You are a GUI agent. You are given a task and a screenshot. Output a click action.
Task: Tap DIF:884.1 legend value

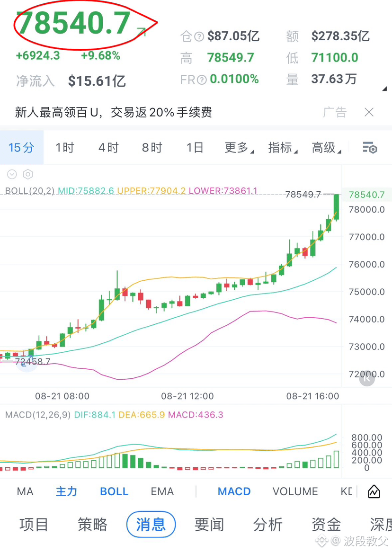[95, 415]
